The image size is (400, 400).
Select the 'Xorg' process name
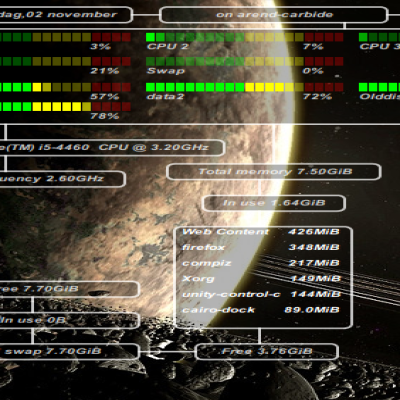click(198, 279)
